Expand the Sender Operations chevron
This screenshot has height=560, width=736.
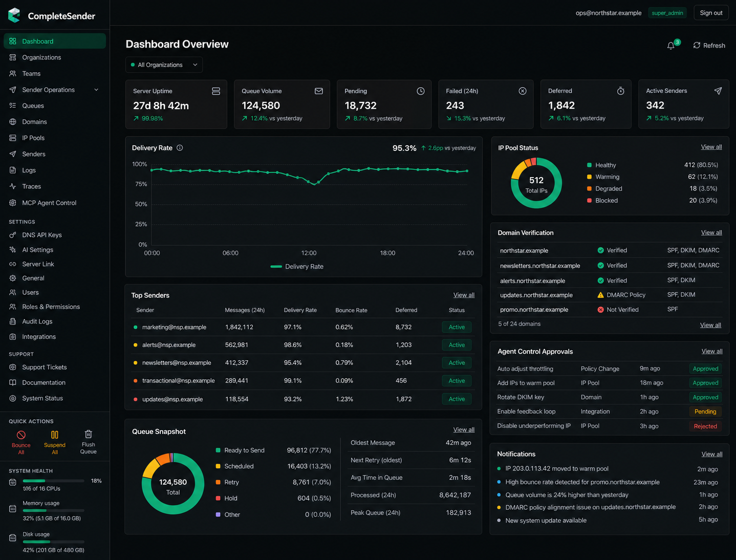pyautogui.click(x=96, y=90)
